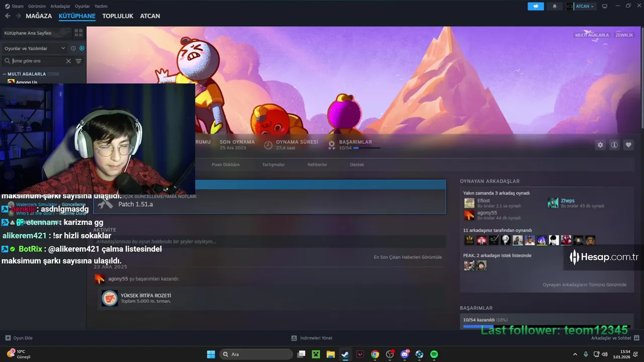Screen dimensions: 644x362
Task: Click the OYNAMA SÜRESİ clock icon
Action: pyautogui.click(x=268, y=145)
